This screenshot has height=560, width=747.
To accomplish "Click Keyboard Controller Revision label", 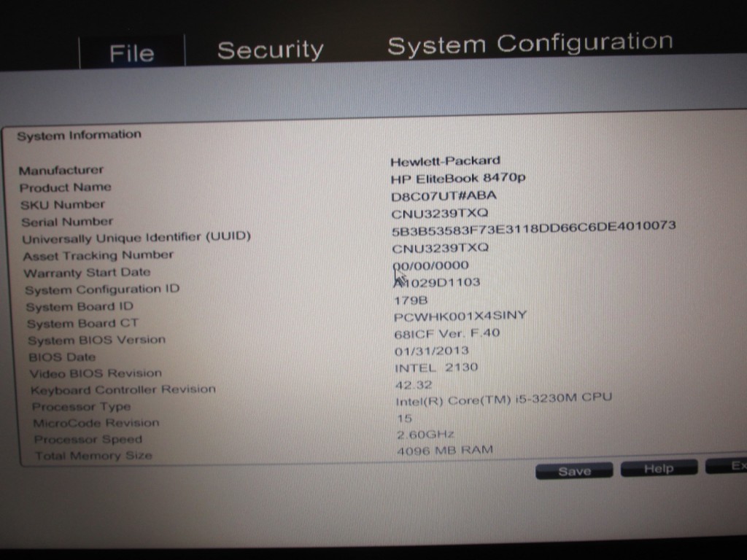I will coord(123,390).
